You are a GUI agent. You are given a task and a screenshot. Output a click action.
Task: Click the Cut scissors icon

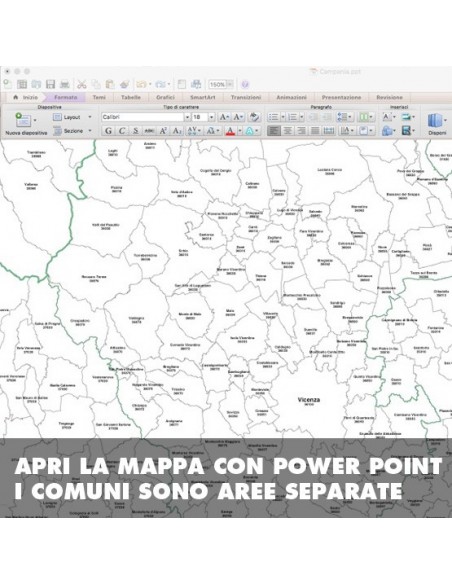pos(82,84)
